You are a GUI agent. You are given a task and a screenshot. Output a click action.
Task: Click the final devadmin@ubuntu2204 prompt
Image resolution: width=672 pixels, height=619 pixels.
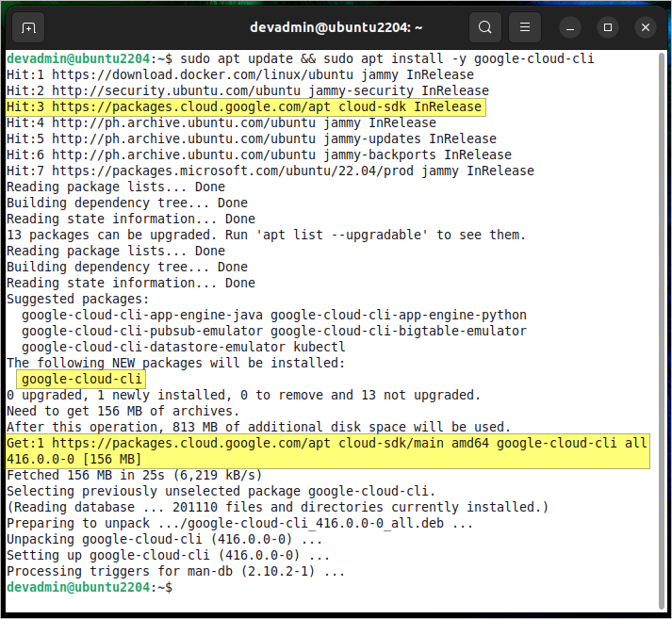point(90,587)
